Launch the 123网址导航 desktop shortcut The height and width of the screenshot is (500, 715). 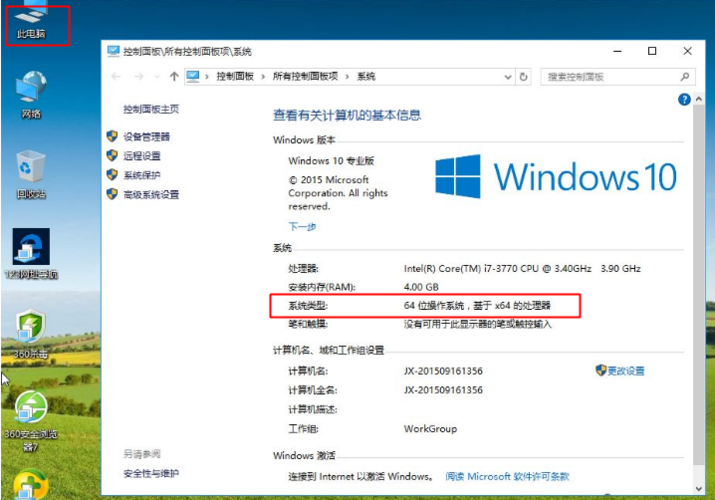point(31,253)
